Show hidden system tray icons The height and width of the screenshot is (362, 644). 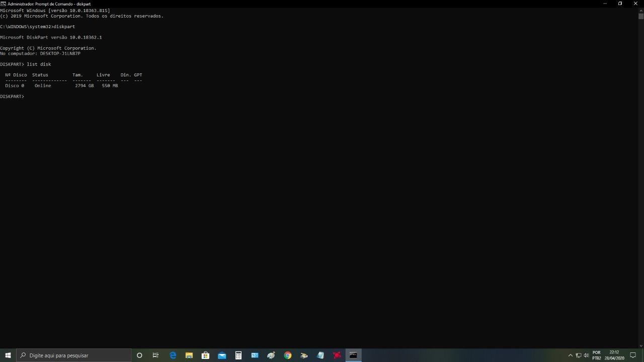pos(570,355)
